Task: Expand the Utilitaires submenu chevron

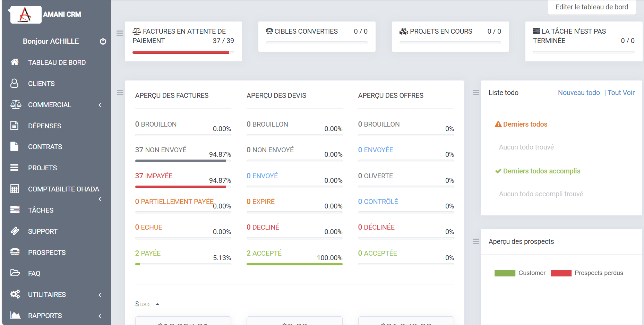Action: click(x=100, y=295)
